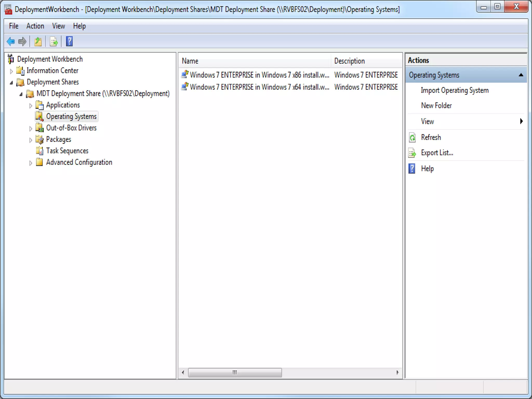Viewport: 532px width, 399px height.
Task: Open the File menu
Action: point(14,26)
